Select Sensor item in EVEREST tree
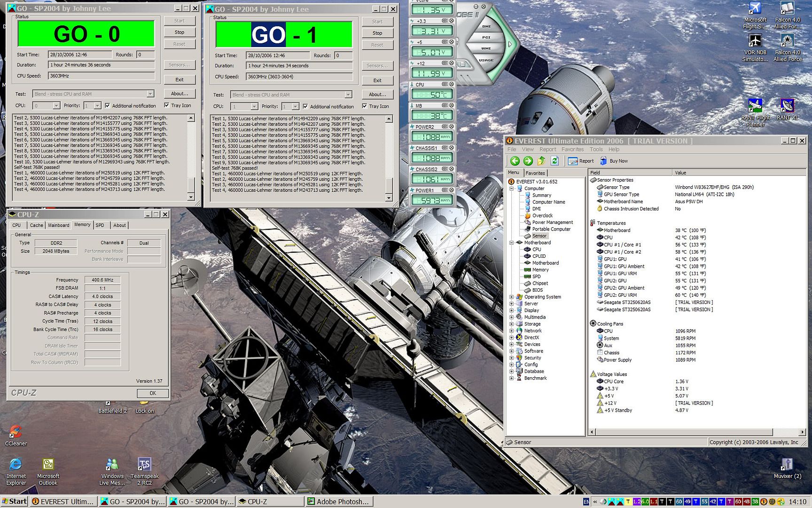The height and width of the screenshot is (508, 812). pyautogui.click(x=539, y=236)
